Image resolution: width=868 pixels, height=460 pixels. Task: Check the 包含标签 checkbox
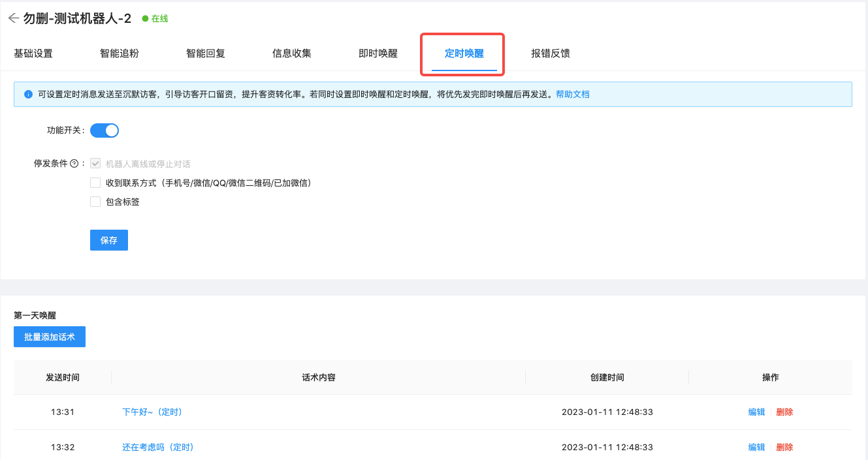coord(95,202)
